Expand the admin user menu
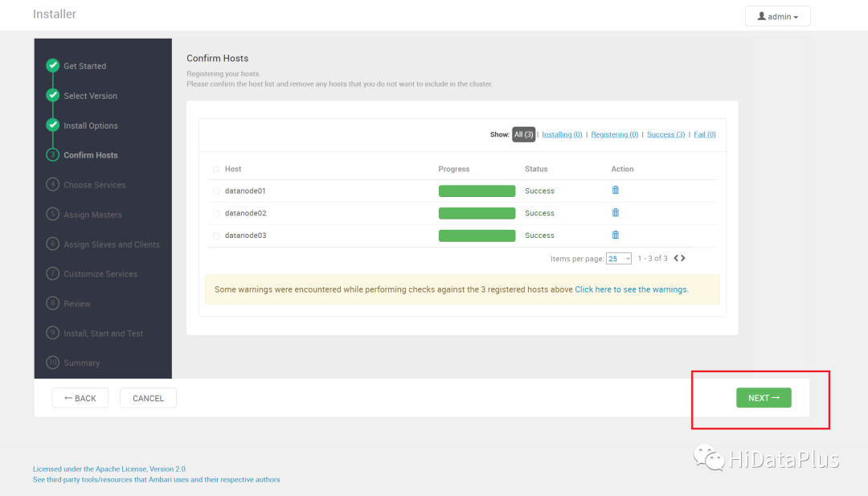 [777, 16]
